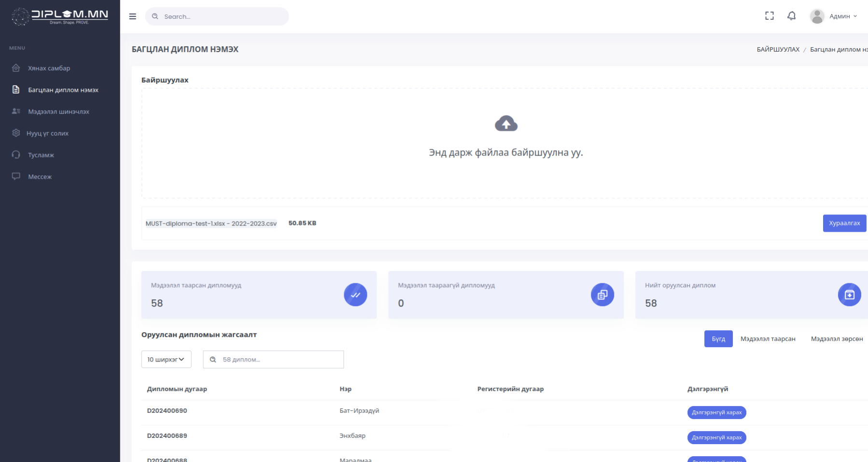
Task: Click the download icon on Нийт оруулсан card
Action: pos(850,294)
